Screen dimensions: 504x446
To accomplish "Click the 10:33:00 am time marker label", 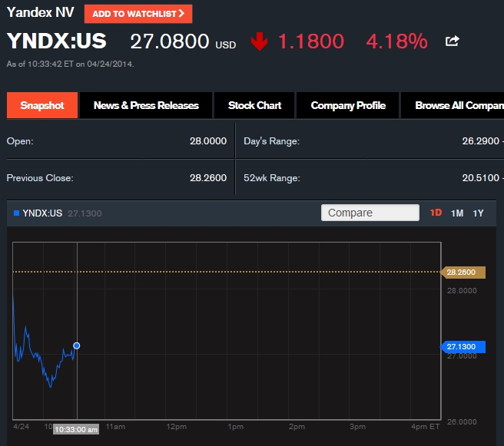I will pyautogui.click(x=76, y=429).
